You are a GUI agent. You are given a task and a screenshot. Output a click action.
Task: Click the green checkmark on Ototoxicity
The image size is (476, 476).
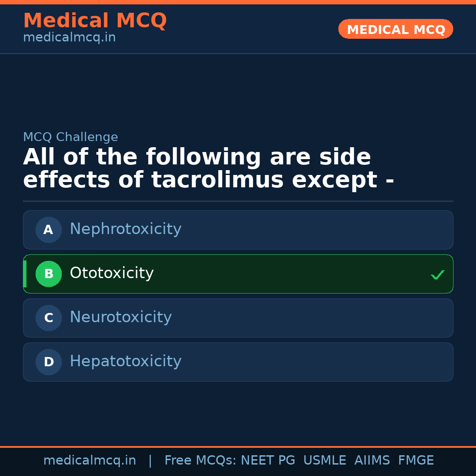coord(438,274)
